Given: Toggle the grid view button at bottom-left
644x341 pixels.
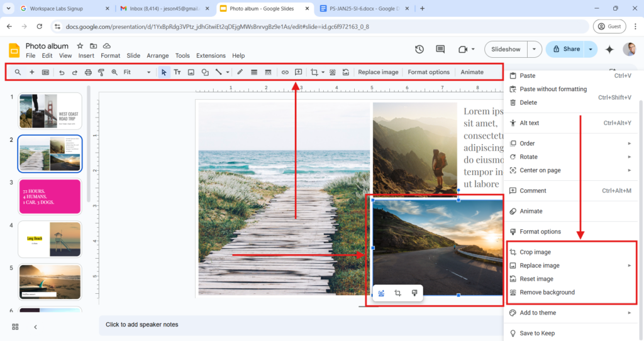Looking at the screenshot, I should tap(15, 327).
